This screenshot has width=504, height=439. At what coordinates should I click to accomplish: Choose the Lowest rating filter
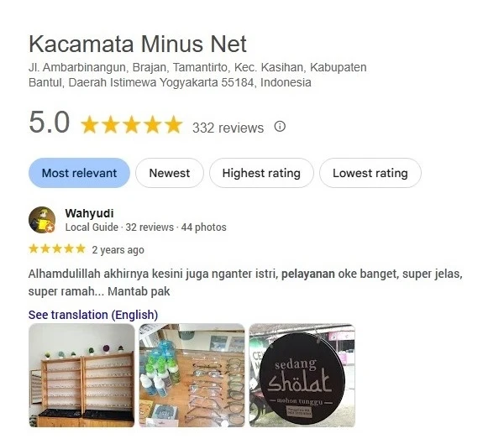click(x=370, y=173)
